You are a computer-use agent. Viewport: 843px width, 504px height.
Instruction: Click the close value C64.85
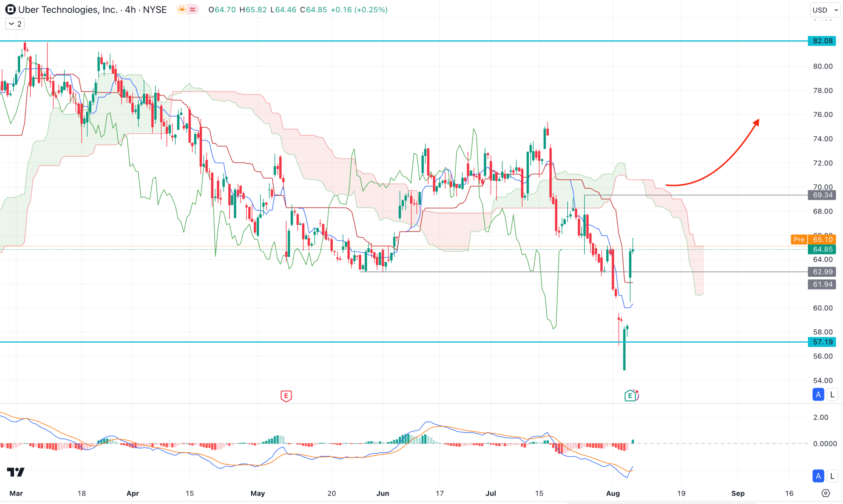click(x=313, y=10)
